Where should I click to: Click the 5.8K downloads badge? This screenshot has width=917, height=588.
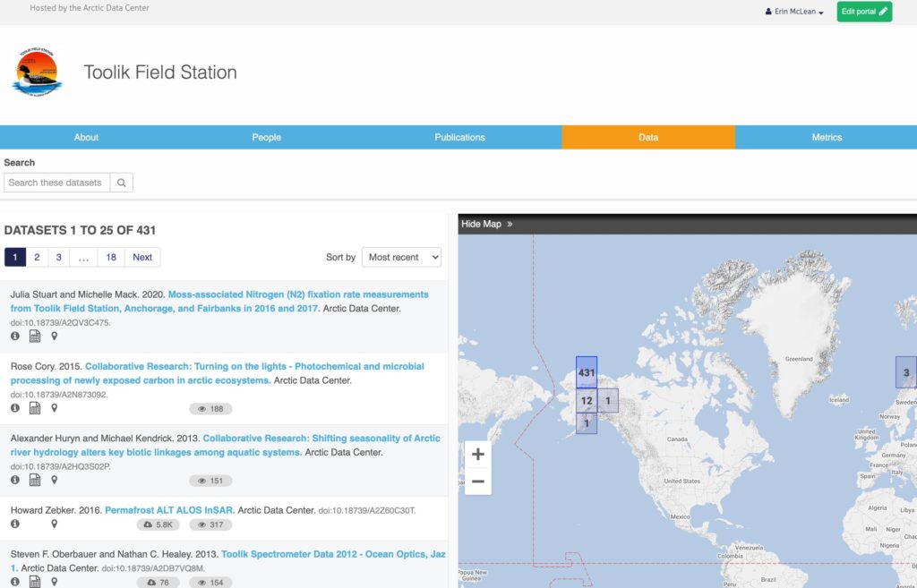pos(158,524)
